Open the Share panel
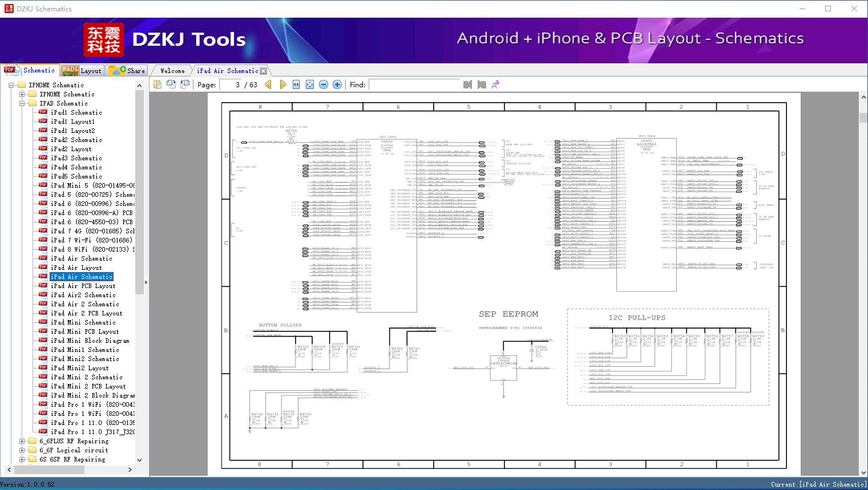Viewport: 868px width, 490px height. 127,70
